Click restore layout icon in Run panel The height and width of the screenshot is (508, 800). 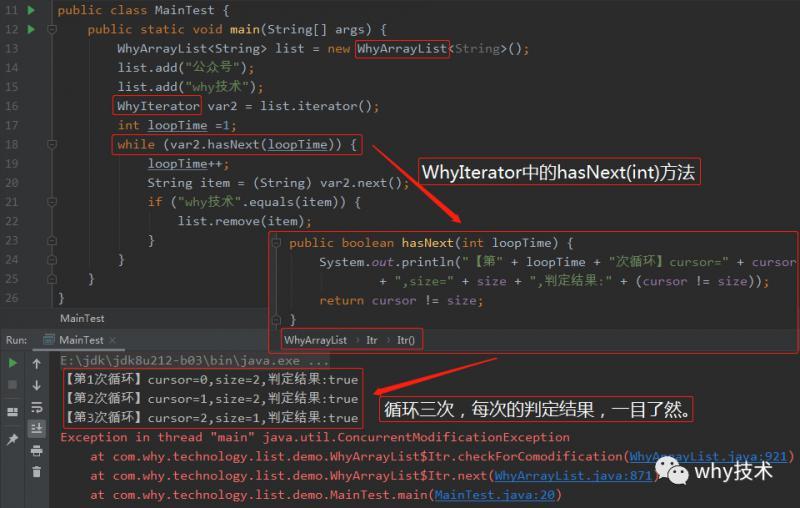(x=13, y=412)
